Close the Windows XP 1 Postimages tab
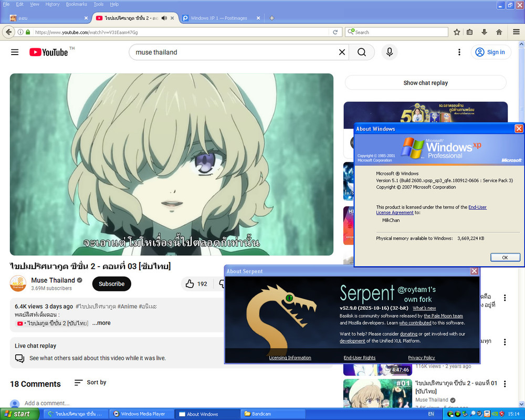Screen dimensions: 525x420 [x=258, y=18]
